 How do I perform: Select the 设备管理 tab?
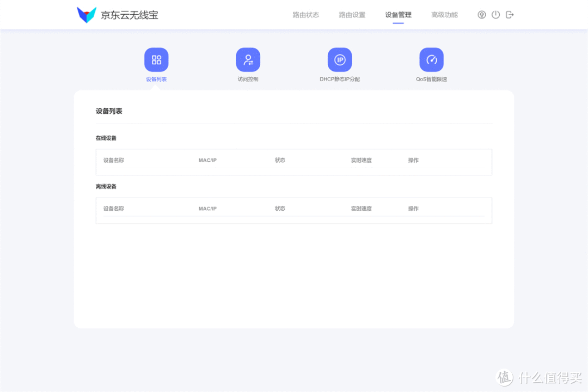397,15
